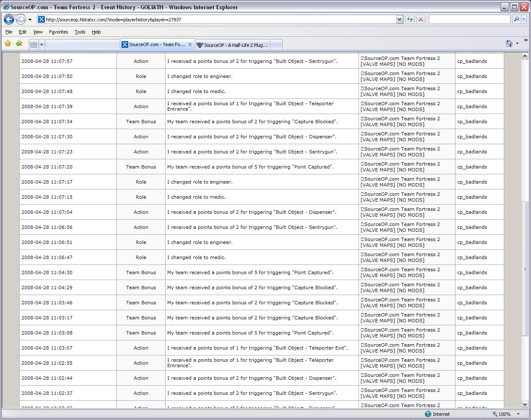The width and height of the screenshot is (531, 420).
Task: Click the 100% zoom level button
Action: coord(502,414)
